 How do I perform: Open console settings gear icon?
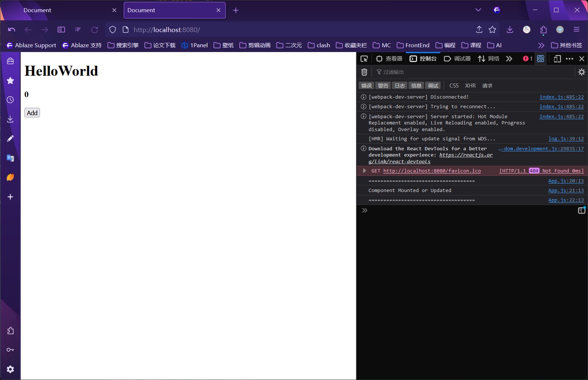click(x=581, y=72)
